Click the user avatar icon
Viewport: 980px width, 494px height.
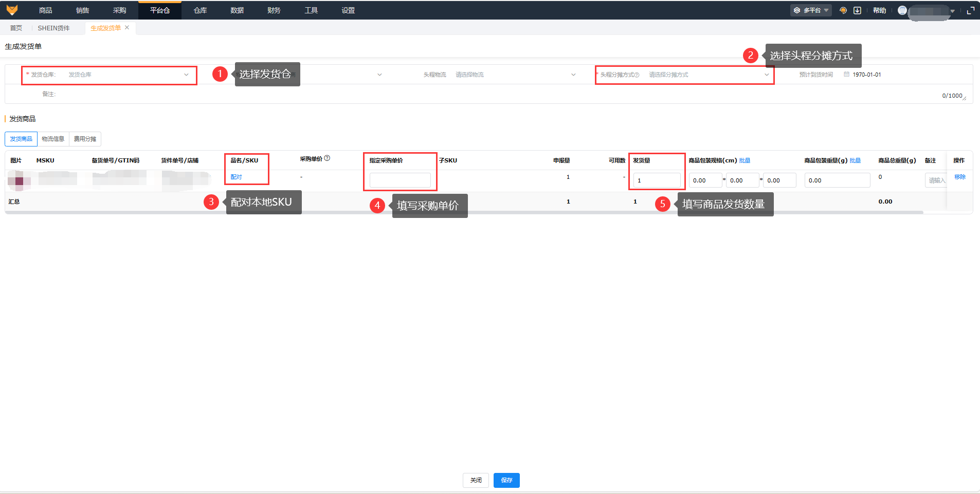pyautogui.click(x=902, y=10)
